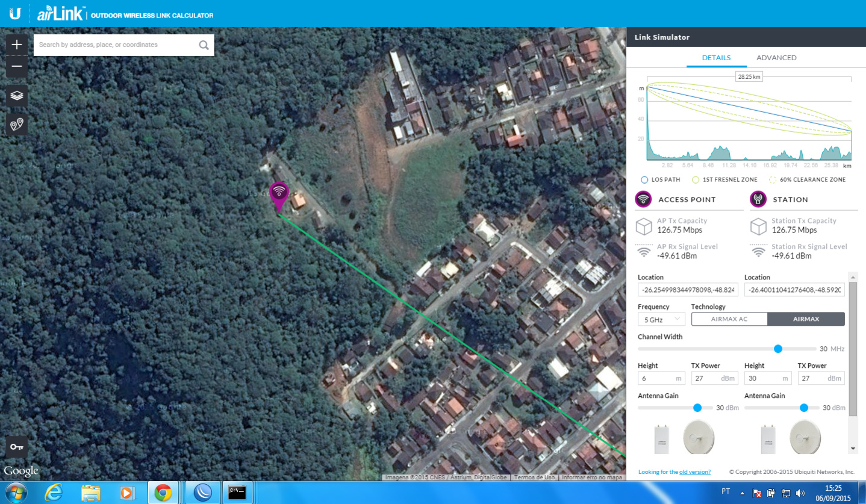Select the station radio device image

point(768,440)
